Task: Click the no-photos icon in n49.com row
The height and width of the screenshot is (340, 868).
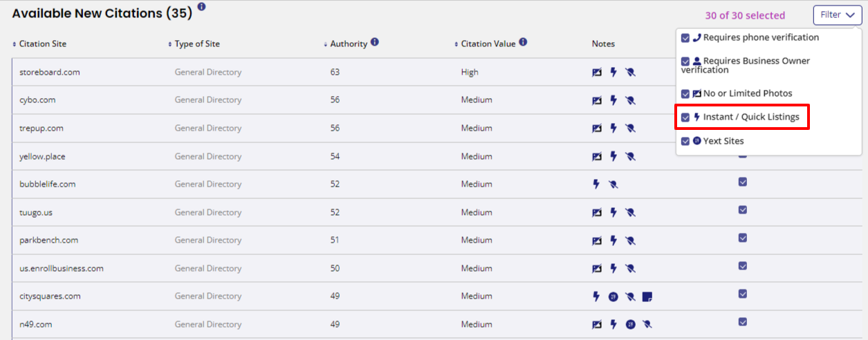Action: (x=597, y=324)
